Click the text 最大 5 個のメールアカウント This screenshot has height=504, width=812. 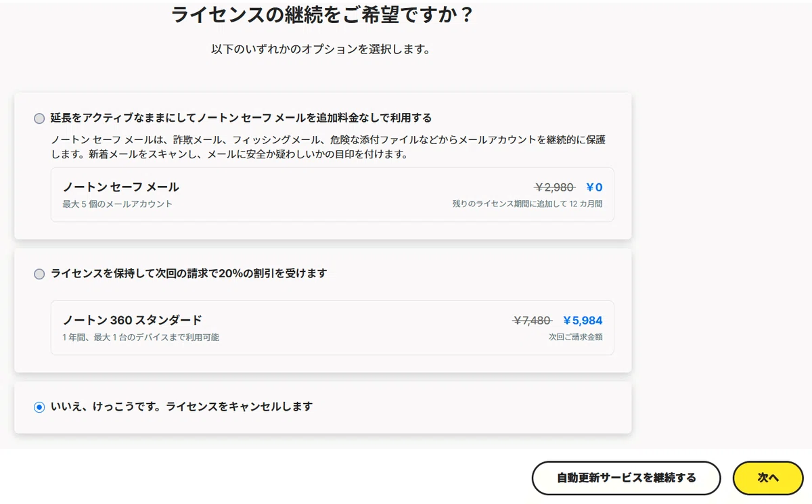(x=118, y=204)
